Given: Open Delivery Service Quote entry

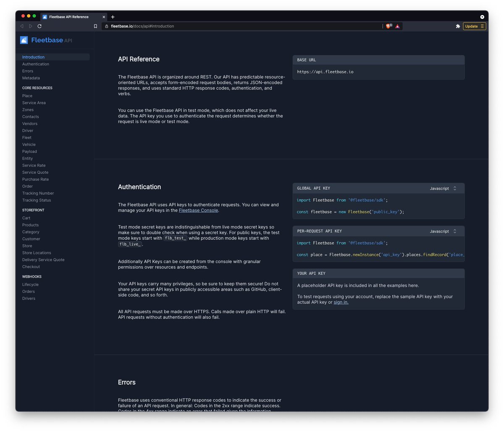Looking at the screenshot, I should [x=43, y=260].
